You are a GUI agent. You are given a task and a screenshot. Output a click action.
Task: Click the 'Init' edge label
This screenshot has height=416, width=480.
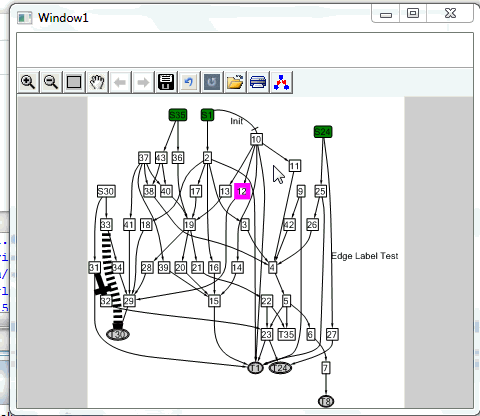(x=236, y=121)
